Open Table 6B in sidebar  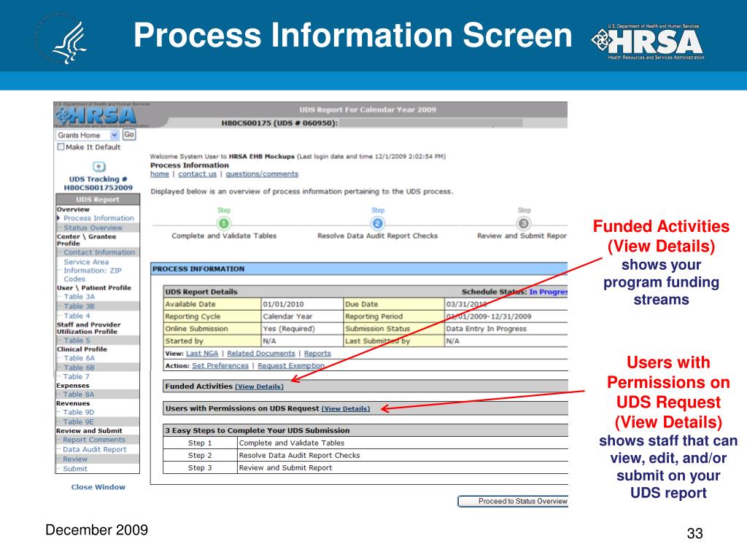79,367
